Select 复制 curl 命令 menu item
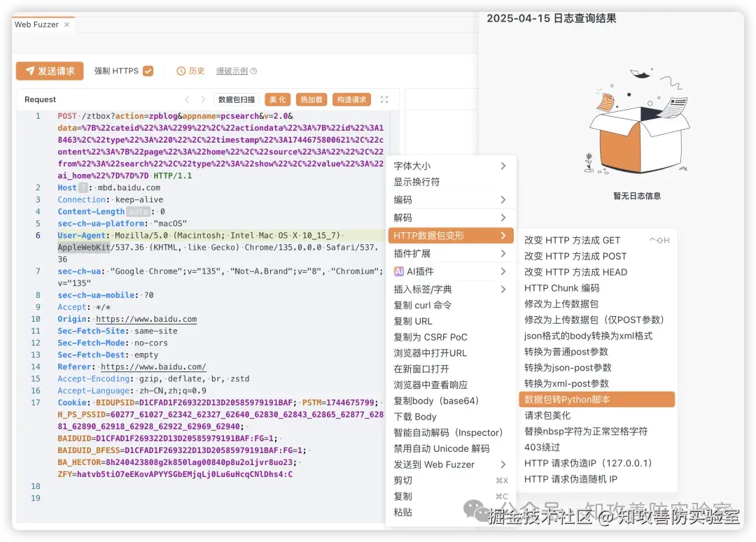This screenshot has height=542, width=756. [x=451, y=305]
